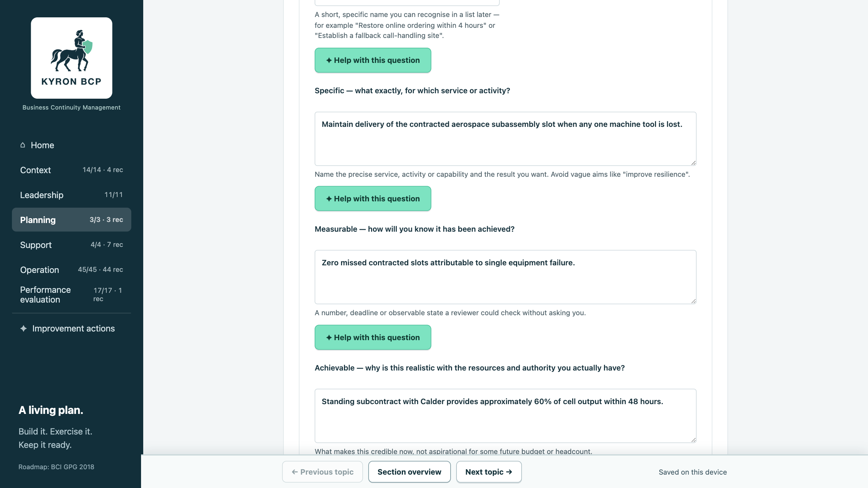868x488 pixels.
Task: Get help with the Specific question
Action: (x=373, y=198)
